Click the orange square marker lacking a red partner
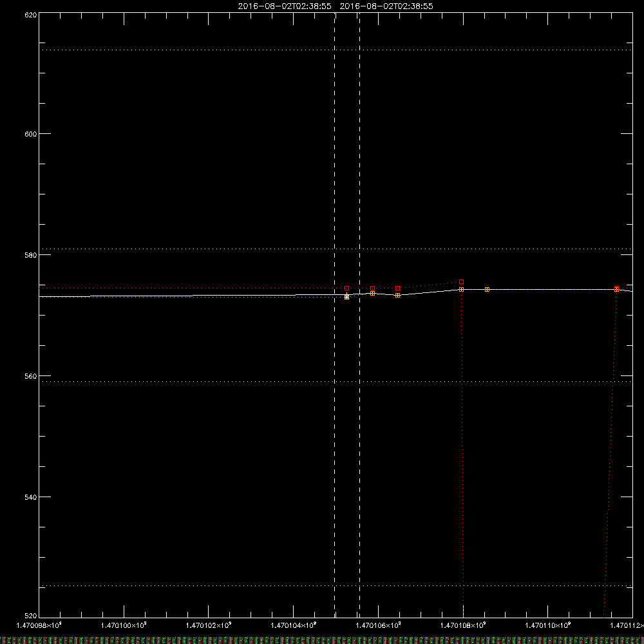The height and width of the screenshot is (644, 644). click(x=487, y=290)
